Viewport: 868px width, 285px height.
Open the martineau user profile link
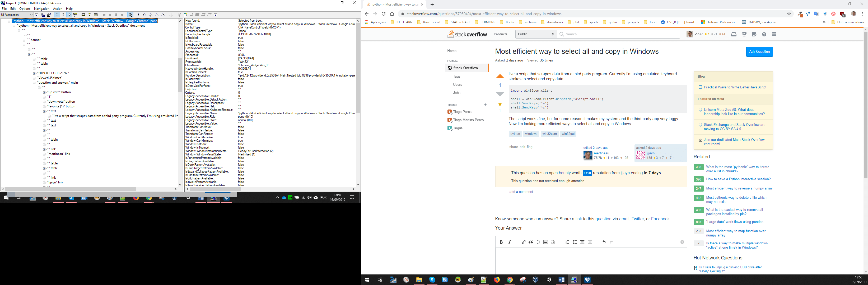[x=601, y=153]
